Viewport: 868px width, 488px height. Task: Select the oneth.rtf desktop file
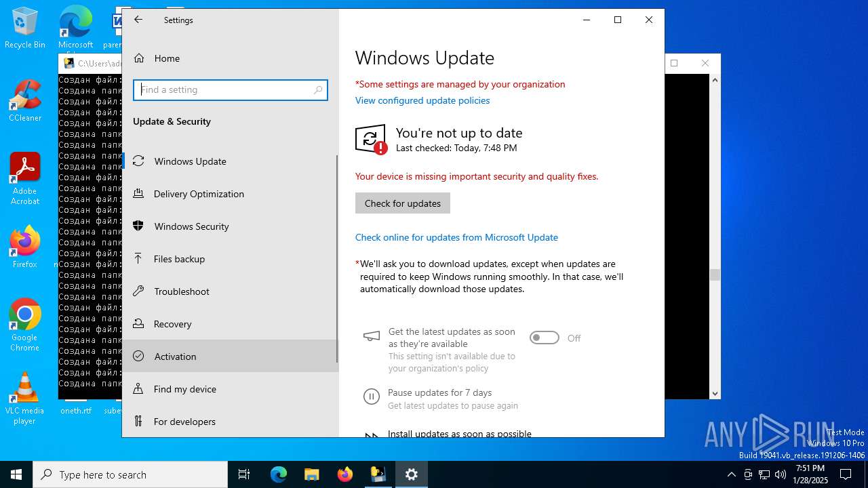pos(75,411)
